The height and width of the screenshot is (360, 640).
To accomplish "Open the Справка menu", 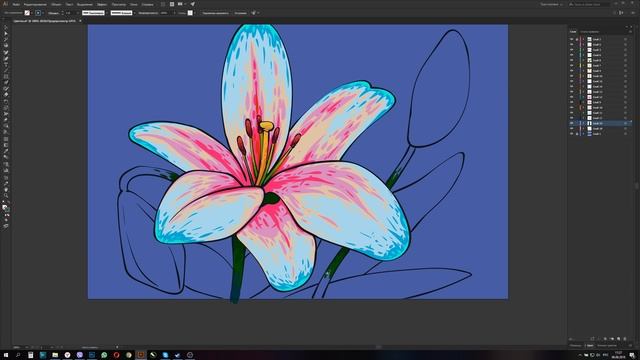I will (x=147, y=4).
